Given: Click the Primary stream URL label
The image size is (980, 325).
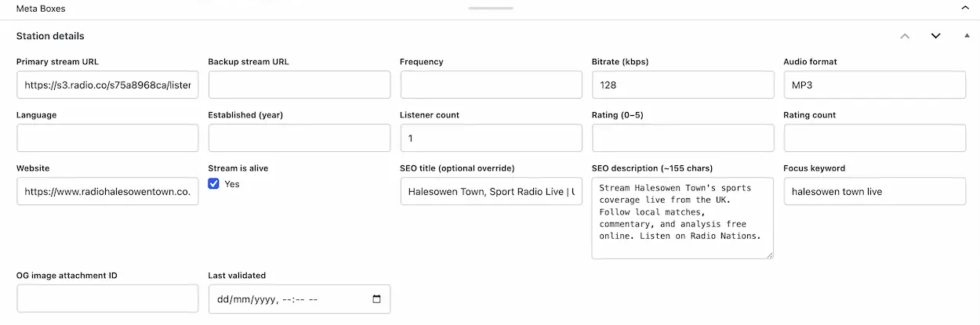Looking at the screenshot, I should tap(57, 62).
